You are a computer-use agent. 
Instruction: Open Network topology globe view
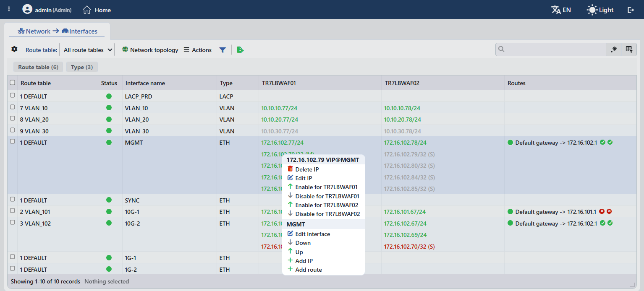(x=150, y=50)
